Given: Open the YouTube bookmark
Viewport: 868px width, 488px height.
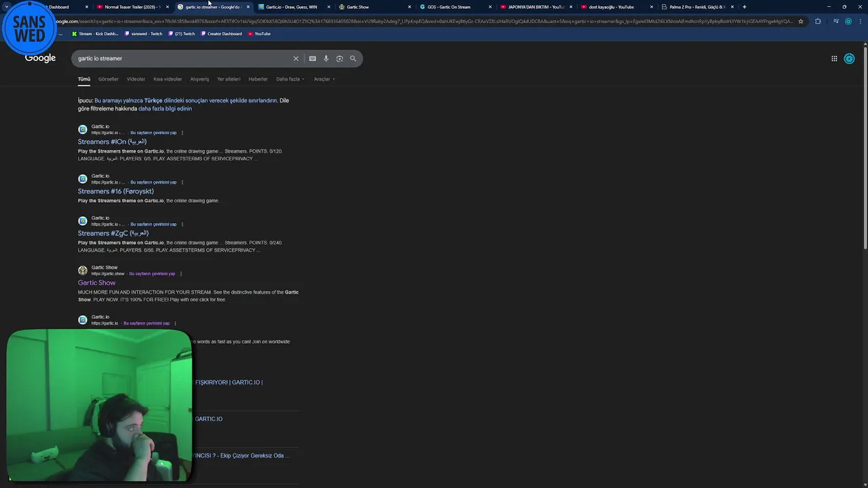Looking at the screenshot, I should coord(259,34).
